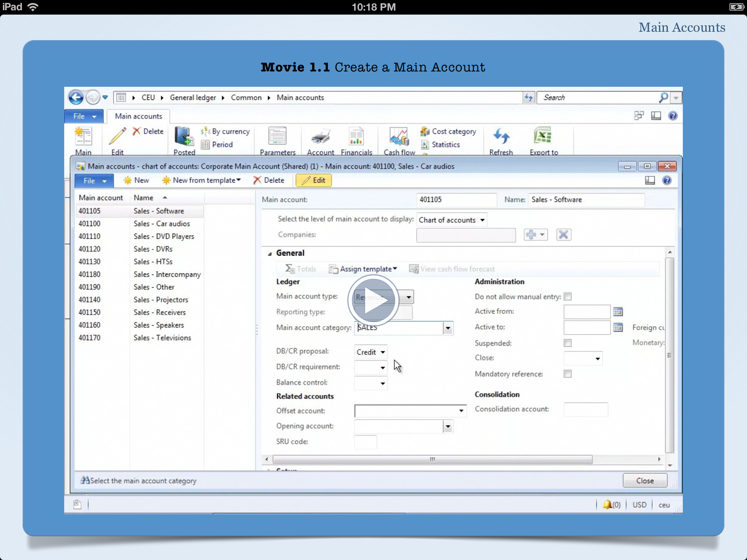Open Cash flow forecast chart icon

[399, 137]
